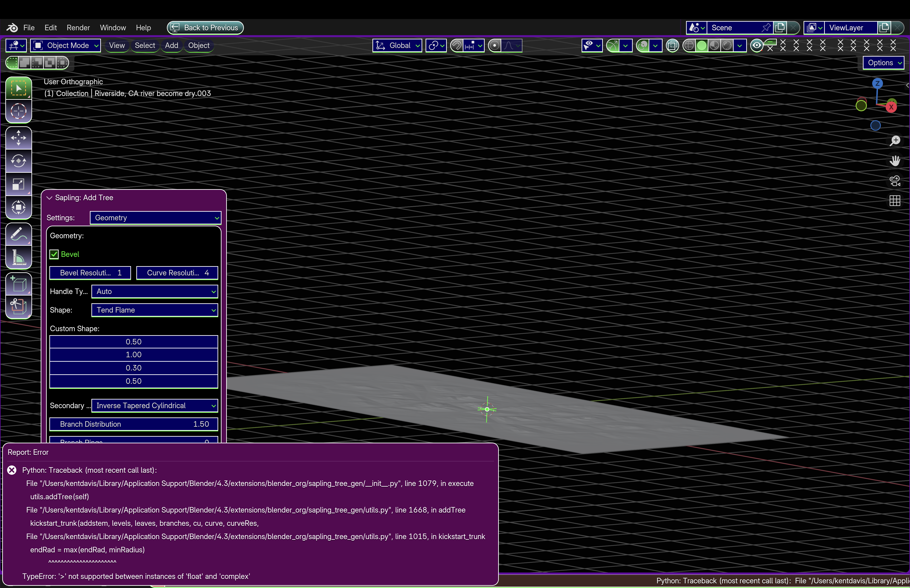Open the Handle Type Auto dropdown

(155, 291)
